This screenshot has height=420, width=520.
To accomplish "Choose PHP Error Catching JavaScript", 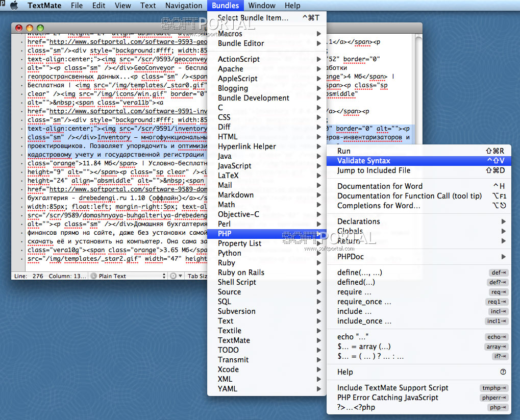I will pyautogui.click(x=419, y=398).
